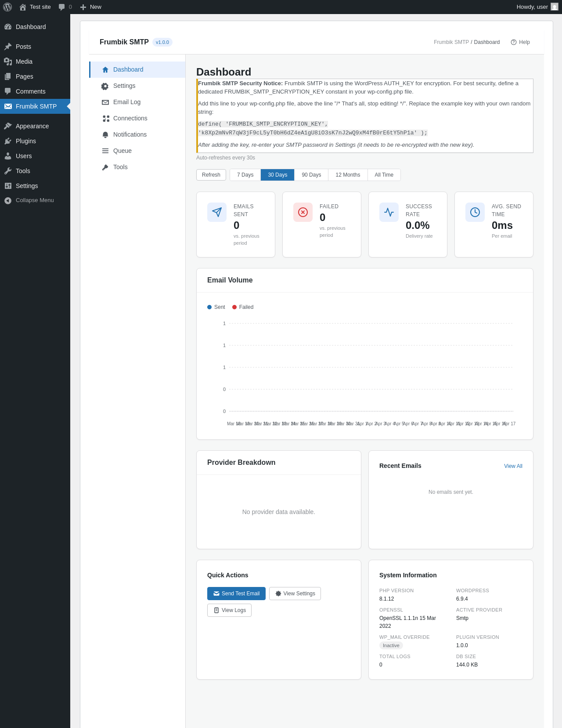This screenshot has height=728, width=562.
Task: Switch to the 12 Months range
Action: point(348,175)
